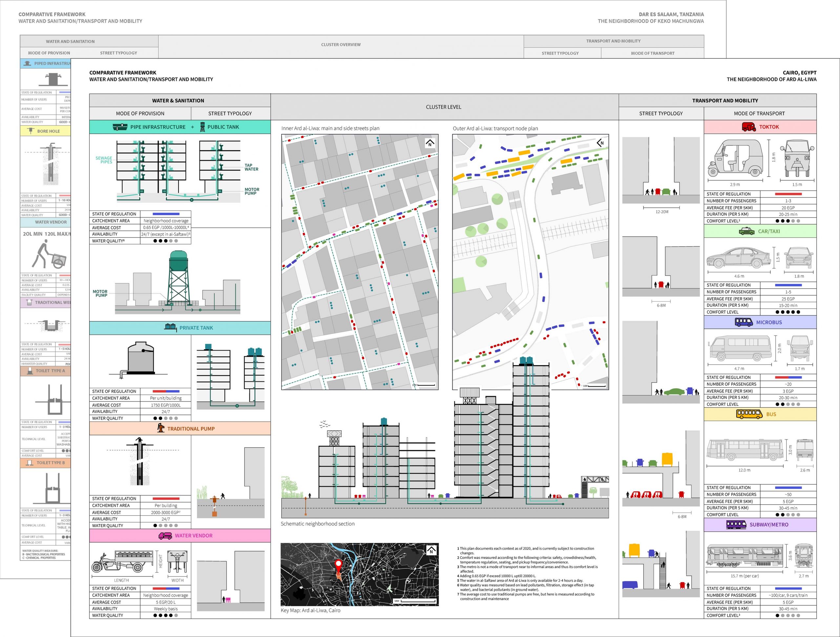Click the '12-20M' street width label
Image resolution: width=840 pixels, height=637 pixels.
(662, 212)
